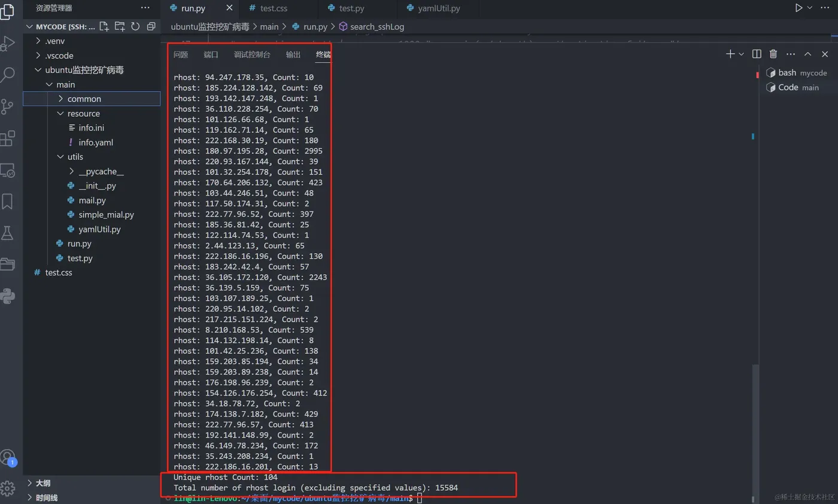Select the run.py editor tab
Image resolution: width=838 pixels, height=504 pixels.
click(200, 8)
